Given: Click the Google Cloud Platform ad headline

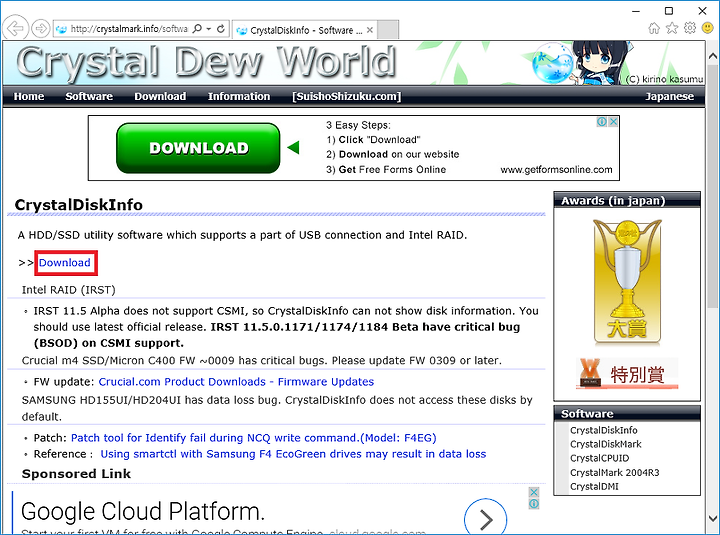Looking at the screenshot, I should [143, 511].
